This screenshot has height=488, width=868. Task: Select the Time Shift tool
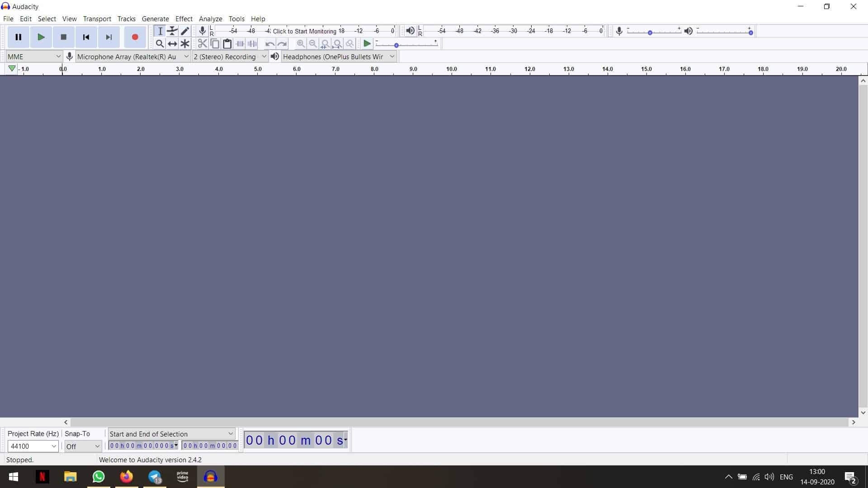(172, 44)
